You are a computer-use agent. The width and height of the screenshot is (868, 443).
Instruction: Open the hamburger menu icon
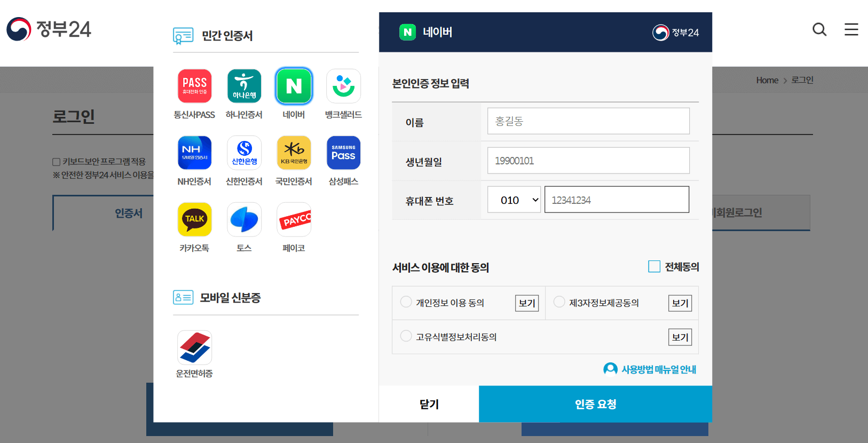[x=851, y=29]
